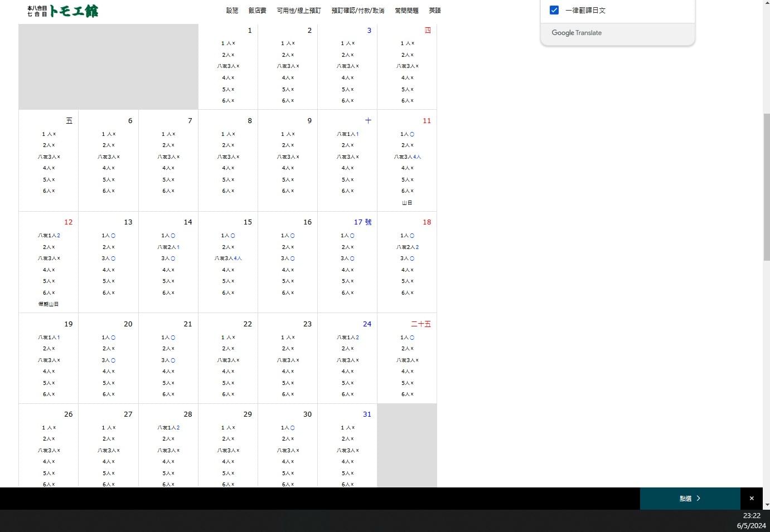The width and height of the screenshot is (770, 532).
Task: Open the 設施 menu item
Action: click(232, 11)
